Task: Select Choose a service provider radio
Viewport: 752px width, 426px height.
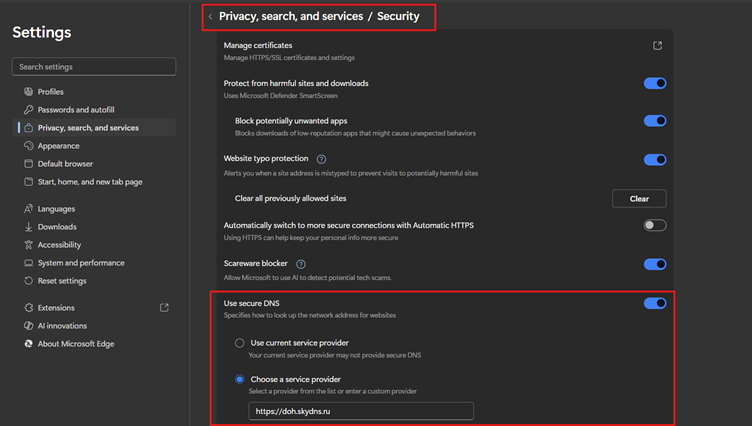Action: (239, 379)
